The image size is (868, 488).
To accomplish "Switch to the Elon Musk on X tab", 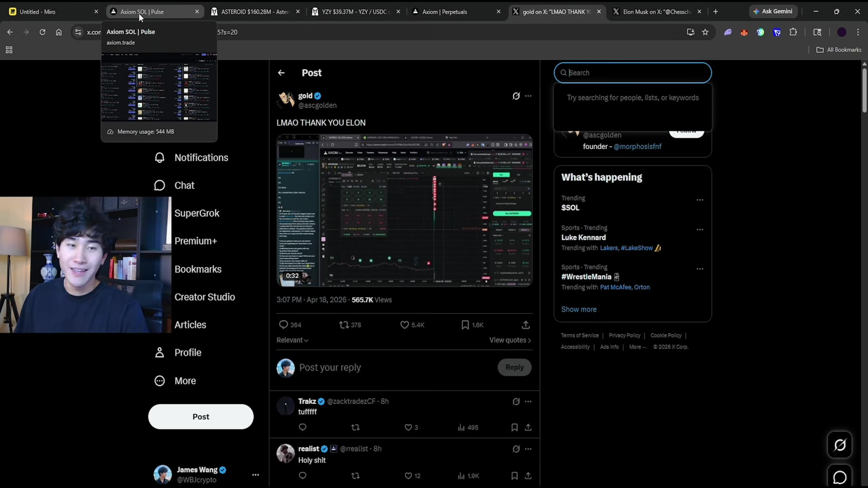I will pos(656,12).
